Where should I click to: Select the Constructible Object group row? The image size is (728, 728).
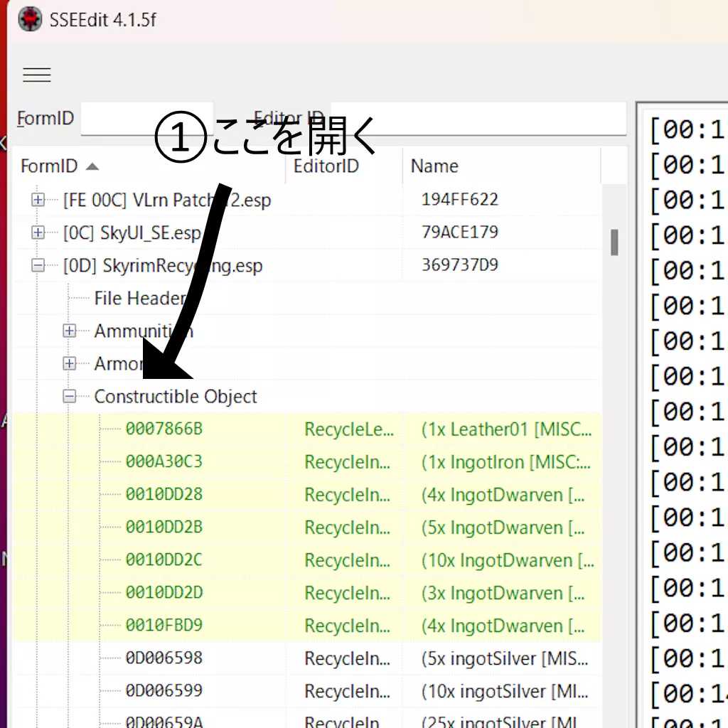click(307, 397)
